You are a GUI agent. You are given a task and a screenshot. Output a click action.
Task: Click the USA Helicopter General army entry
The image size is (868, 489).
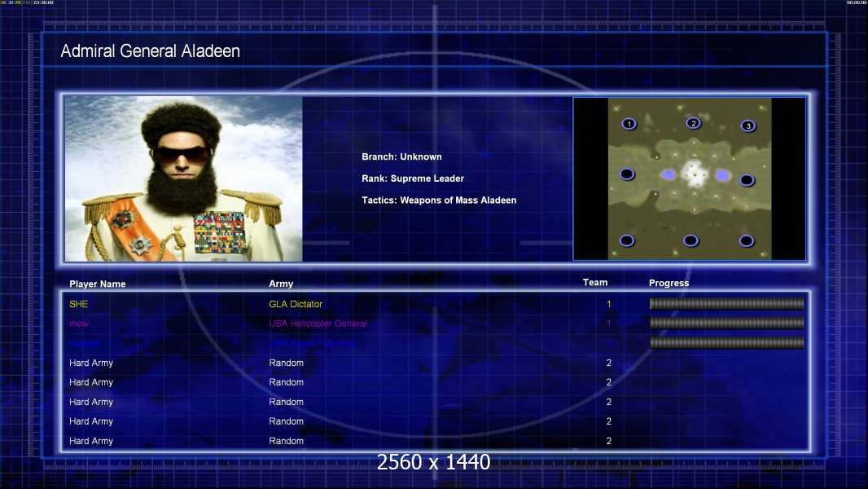coord(318,324)
